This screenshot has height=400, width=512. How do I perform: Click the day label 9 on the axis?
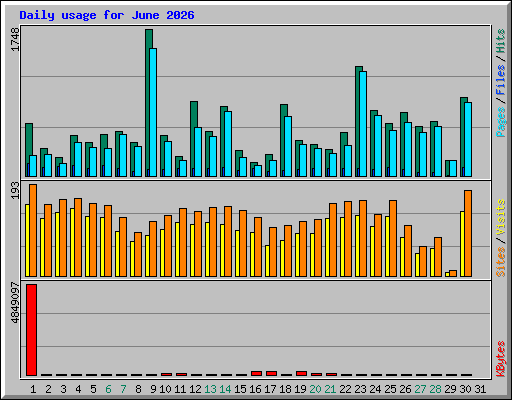(x=153, y=389)
